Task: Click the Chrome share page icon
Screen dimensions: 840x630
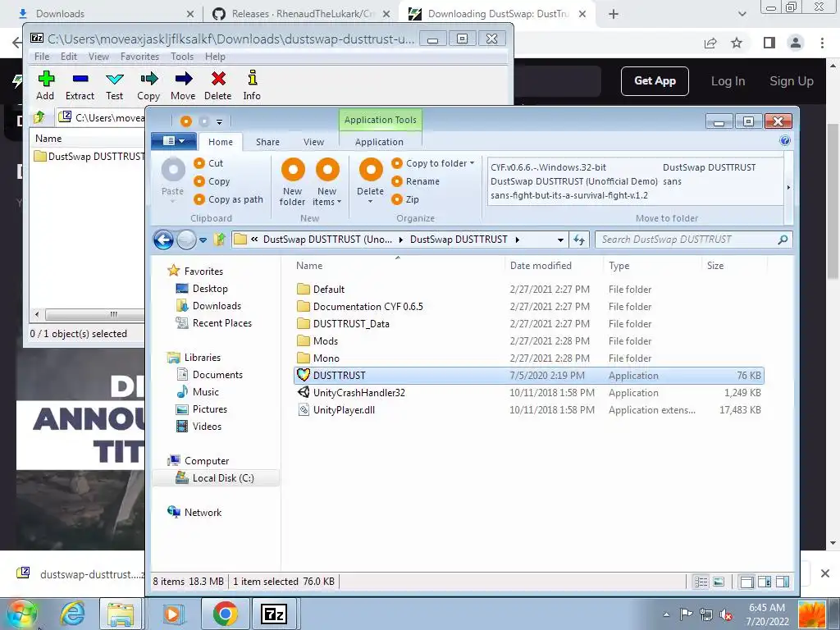Action: pyautogui.click(x=710, y=43)
